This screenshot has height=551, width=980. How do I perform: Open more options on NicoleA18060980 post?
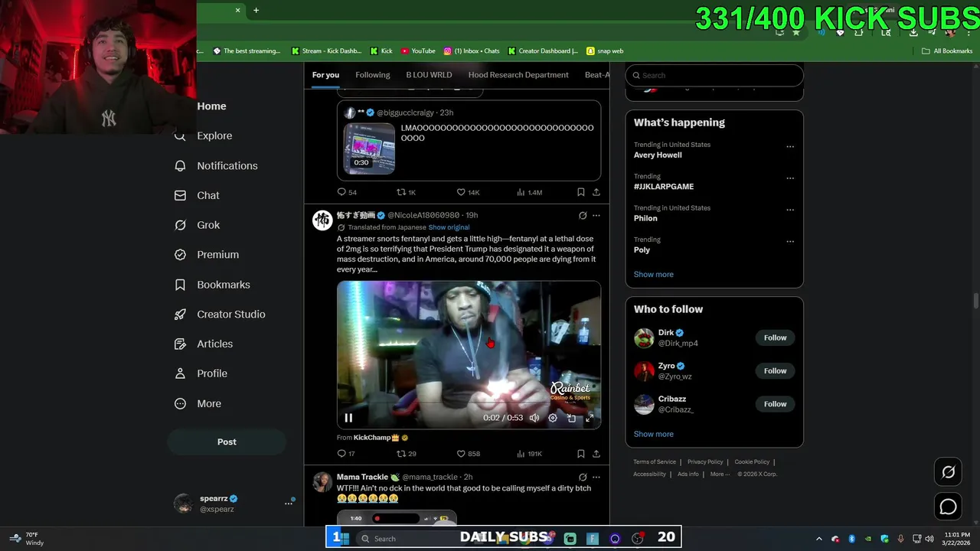coord(596,216)
